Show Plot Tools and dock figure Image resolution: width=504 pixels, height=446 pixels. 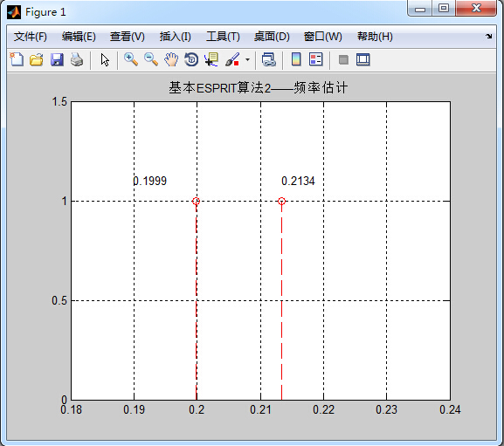coord(363,59)
